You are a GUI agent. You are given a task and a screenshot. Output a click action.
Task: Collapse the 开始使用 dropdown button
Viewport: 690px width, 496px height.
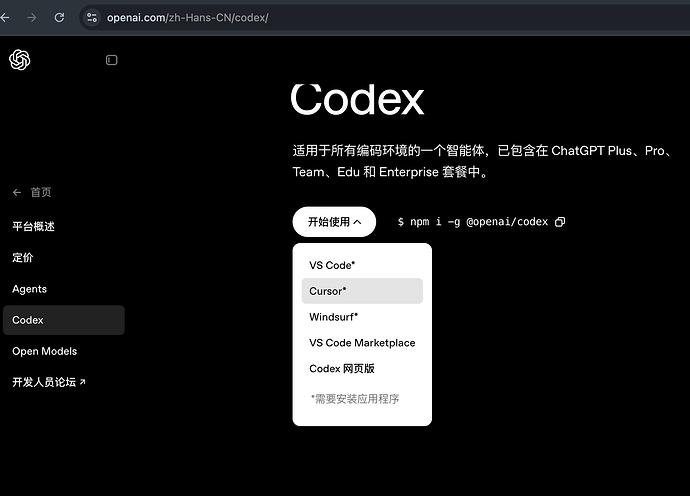tap(334, 222)
